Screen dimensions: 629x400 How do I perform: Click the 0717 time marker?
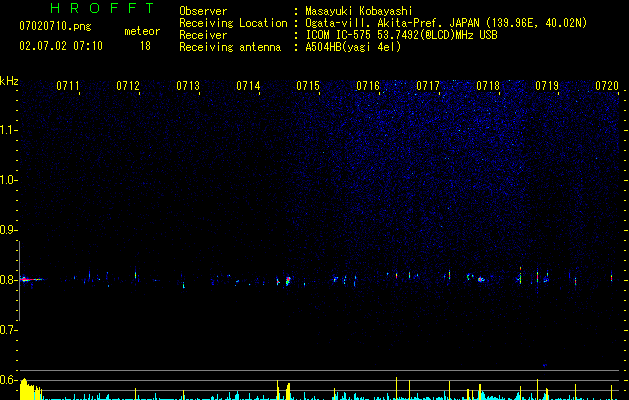click(428, 86)
